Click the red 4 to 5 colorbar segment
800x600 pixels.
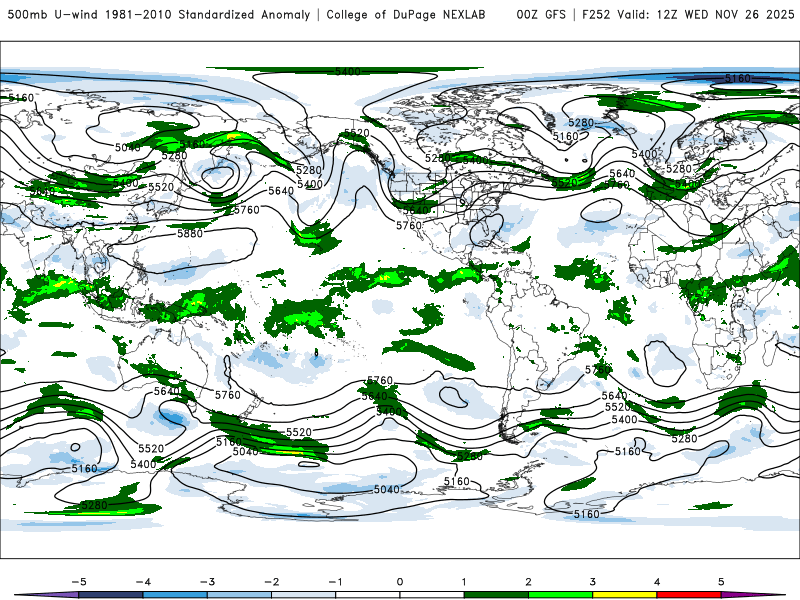pyautogui.click(x=689, y=595)
